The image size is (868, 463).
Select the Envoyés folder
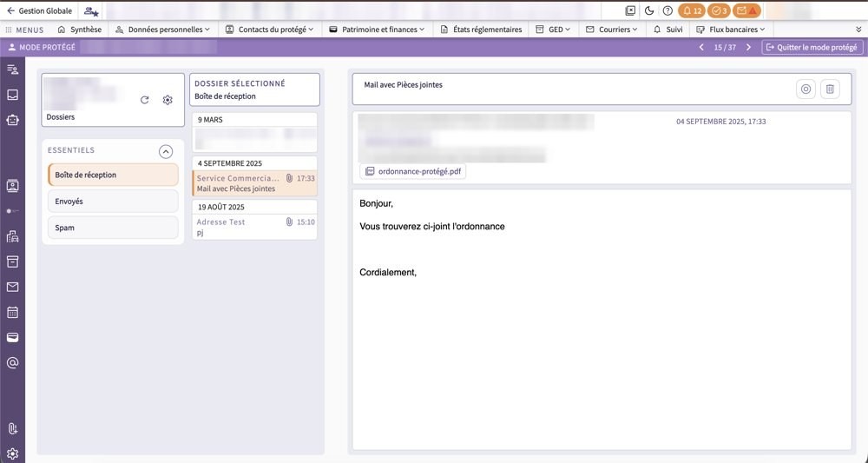point(113,202)
